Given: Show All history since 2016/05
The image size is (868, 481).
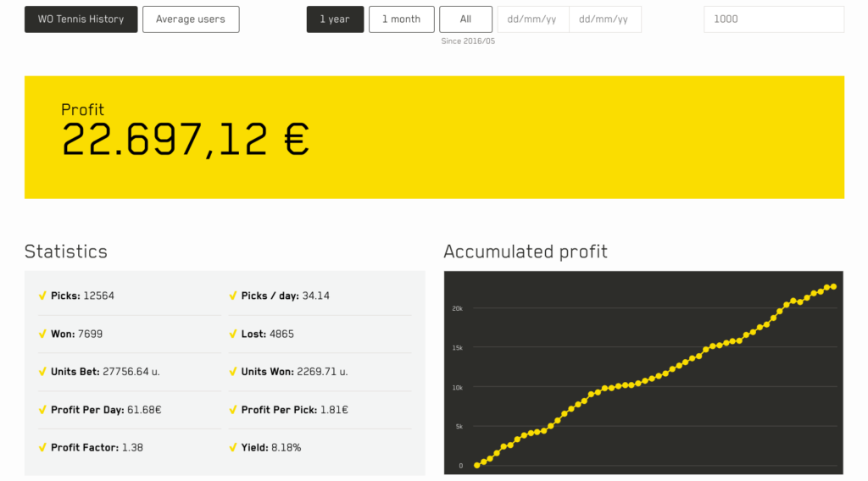Looking at the screenshot, I should pyautogui.click(x=465, y=19).
